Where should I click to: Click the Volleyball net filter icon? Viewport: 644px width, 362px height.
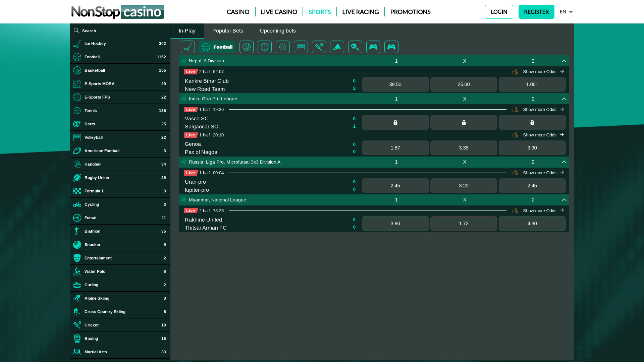tap(301, 47)
